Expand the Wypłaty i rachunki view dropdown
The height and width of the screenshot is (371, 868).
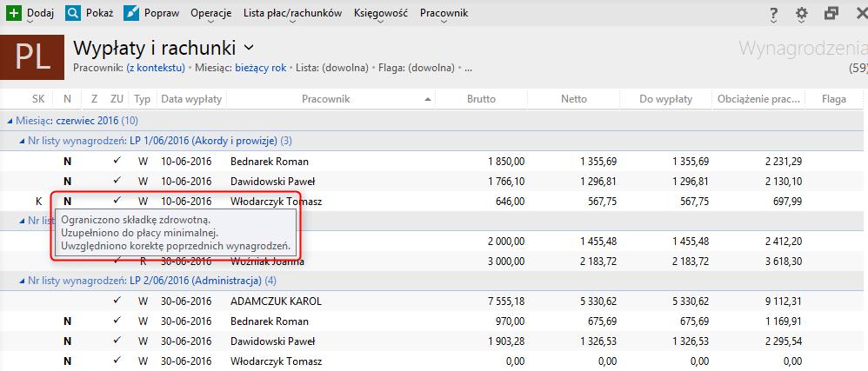click(249, 48)
